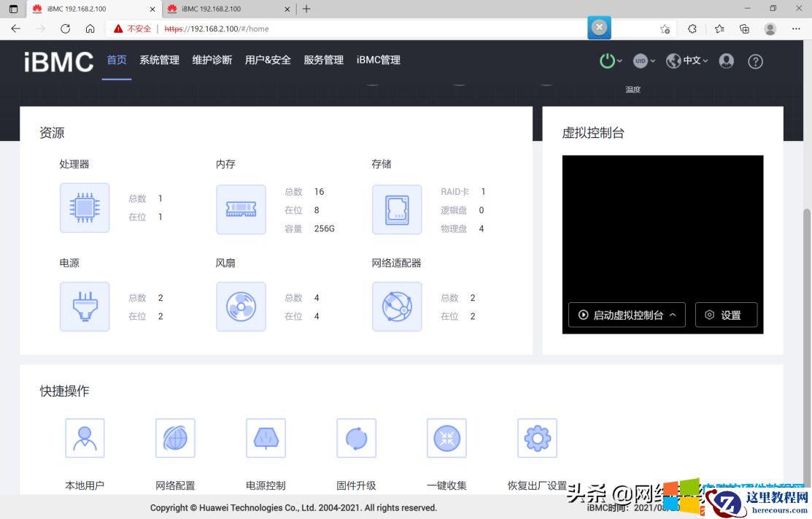Click the 网络适配器 heading

coord(396,263)
